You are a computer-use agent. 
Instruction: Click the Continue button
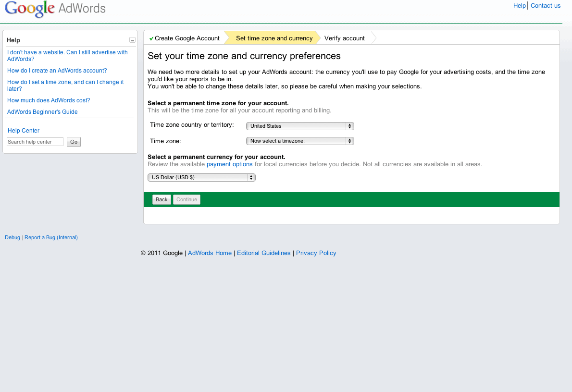click(x=187, y=199)
